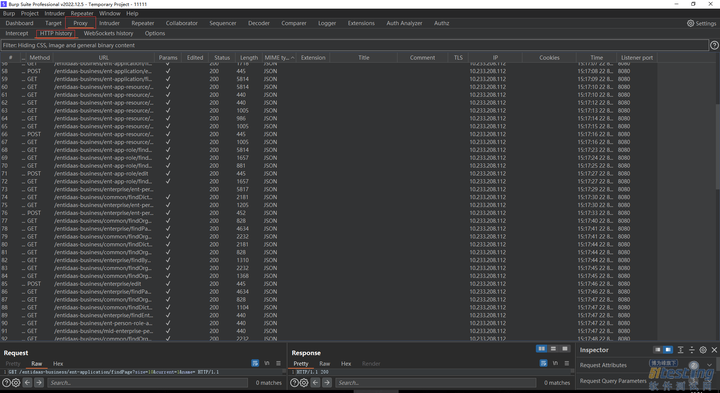The image size is (720, 393).
Task: Click the Response search help icon
Action: pyautogui.click(x=294, y=382)
